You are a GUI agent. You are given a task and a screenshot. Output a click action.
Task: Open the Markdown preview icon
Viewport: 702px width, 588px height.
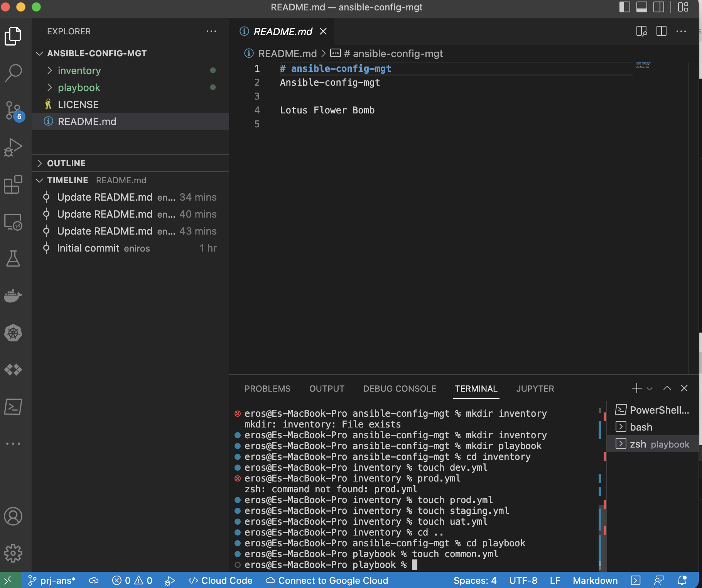pyautogui.click(x=641, y=31)
